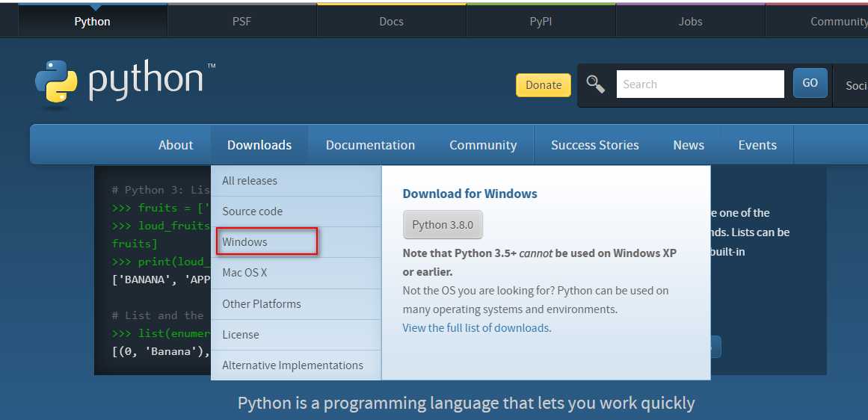The image size is (868, 420).
Task: Select the Community top bar tab
Action: [x=817, y=22]
